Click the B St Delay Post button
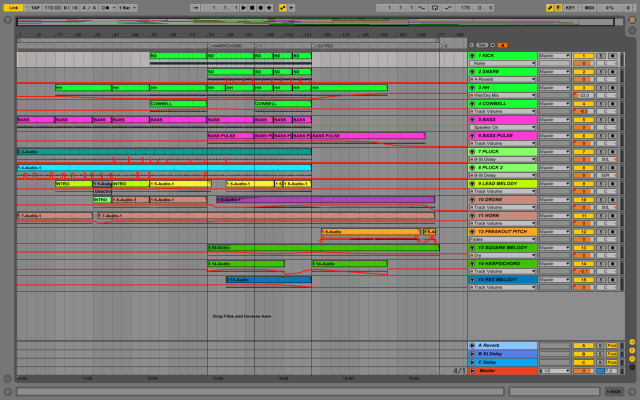Screen dimensions: 640x400 (x=613, y=353)
